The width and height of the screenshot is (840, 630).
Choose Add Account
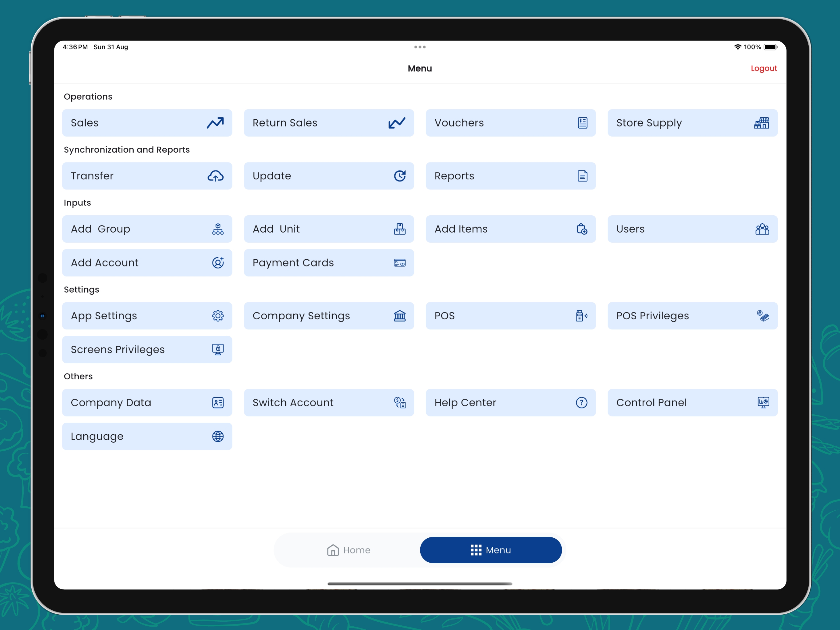click(147, 263)
